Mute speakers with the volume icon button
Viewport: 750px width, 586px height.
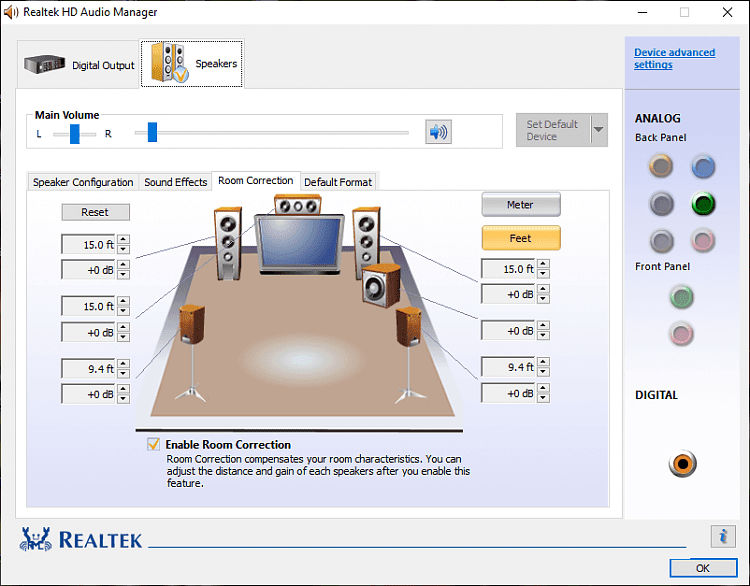(x=438, y=132)
